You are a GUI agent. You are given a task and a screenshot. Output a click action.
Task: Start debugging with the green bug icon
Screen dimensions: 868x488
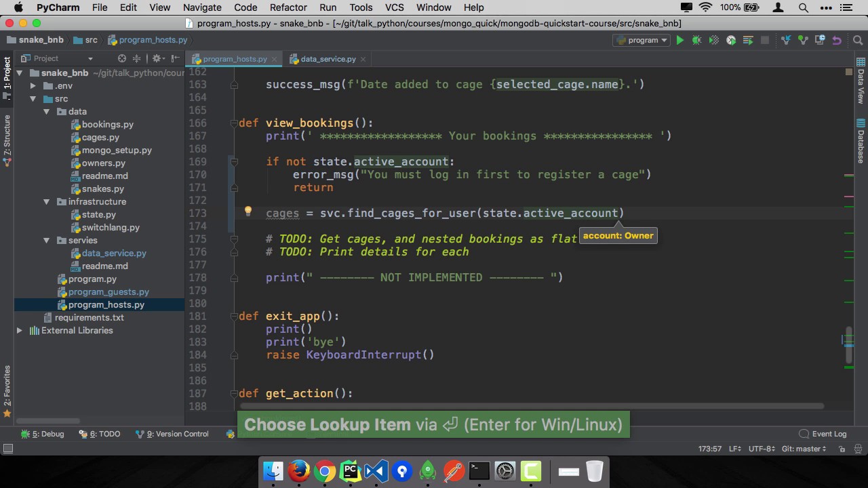(696, 41)
